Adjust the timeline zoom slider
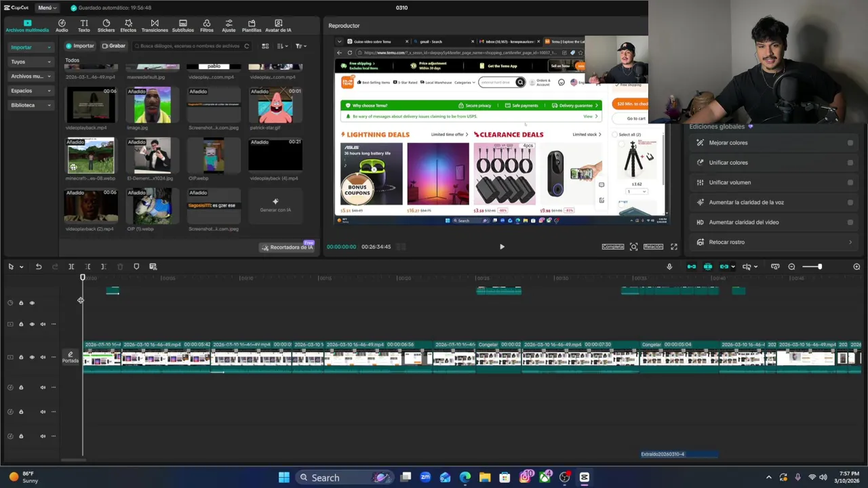 (x=812, y=267)
